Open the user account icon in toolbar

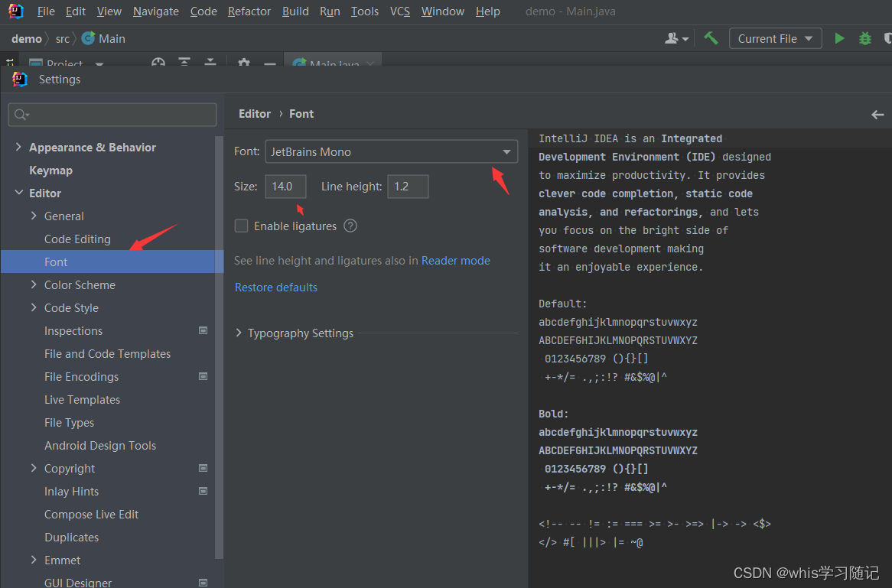(x=676, y=39)
